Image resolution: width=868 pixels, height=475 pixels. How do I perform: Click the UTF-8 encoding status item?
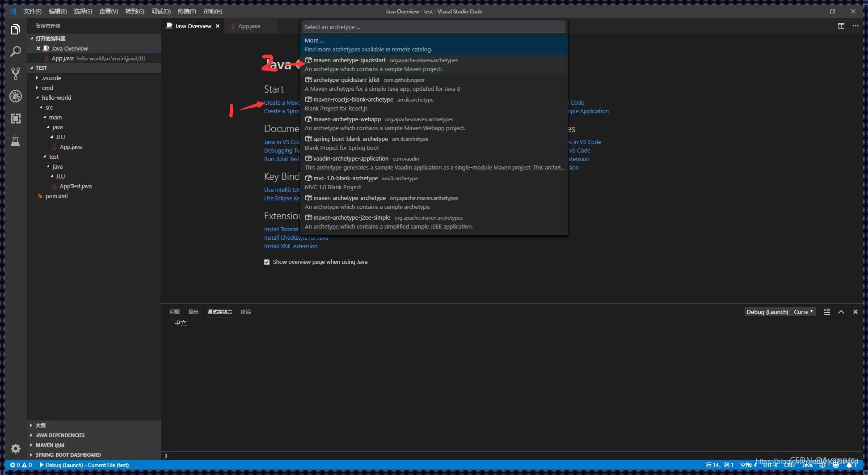coord(771,465)
